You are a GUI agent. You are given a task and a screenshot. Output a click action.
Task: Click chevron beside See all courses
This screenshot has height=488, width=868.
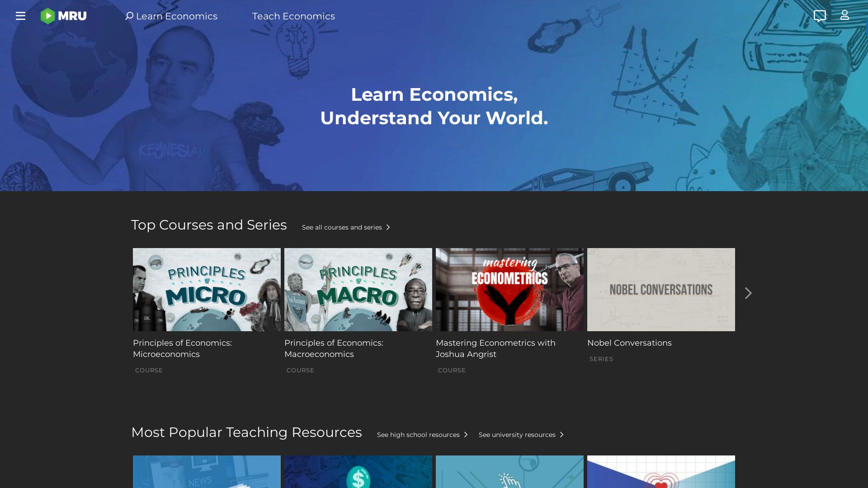tap(388, 227)
